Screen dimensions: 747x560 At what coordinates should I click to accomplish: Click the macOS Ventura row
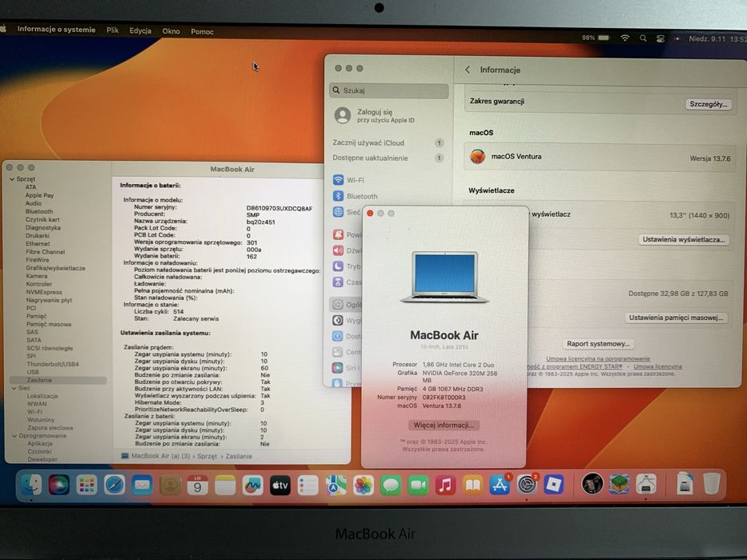[600, 157]
